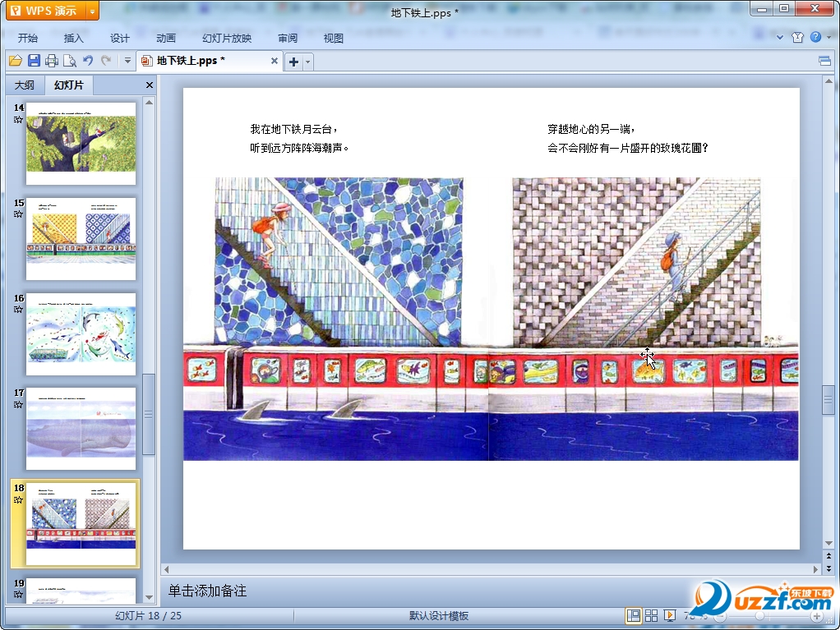Image resolution: width=840 pixels, height=630 pixels.
Task: Click 幻灯片 18 / 25 status text
Action: pos(149,615)
